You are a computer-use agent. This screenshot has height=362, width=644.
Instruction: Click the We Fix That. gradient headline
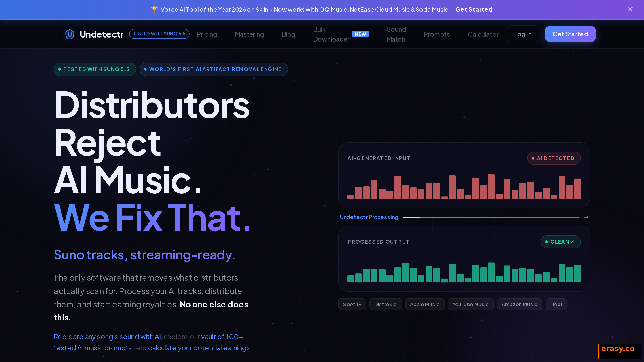[x=152, y=218]
